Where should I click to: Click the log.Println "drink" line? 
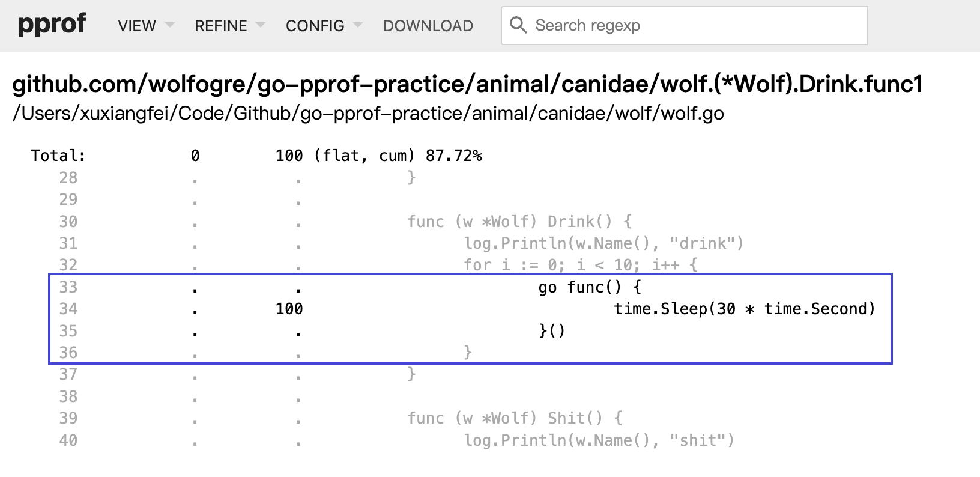click(x=603, y=243)
